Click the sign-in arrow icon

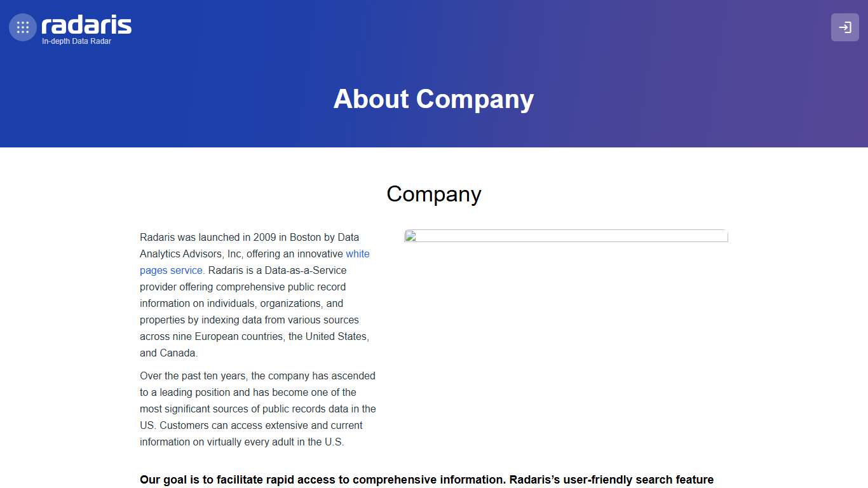tap(844, 27)
